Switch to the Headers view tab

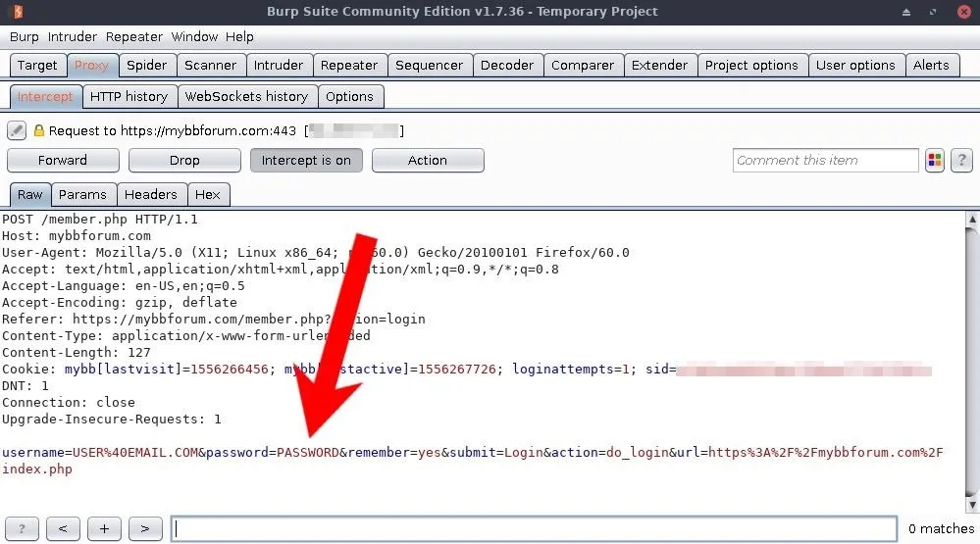click(151, 194)
